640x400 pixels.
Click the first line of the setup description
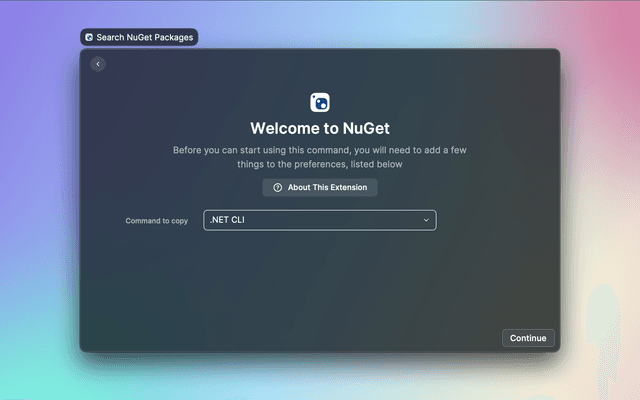click(320, 150)
